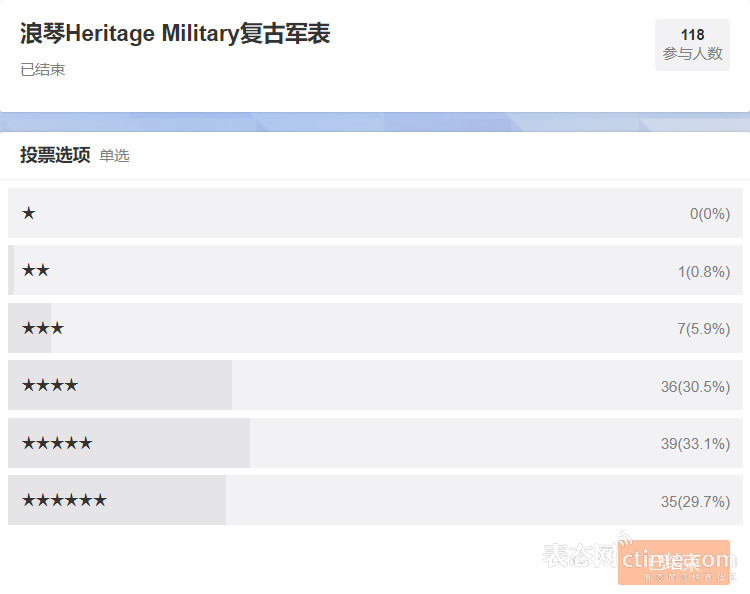Image resolution: width=750 pixels, height=594 pixels.
Task: Choose the six-star rating option
Action: pyautogui.click(x=64, y=500)
